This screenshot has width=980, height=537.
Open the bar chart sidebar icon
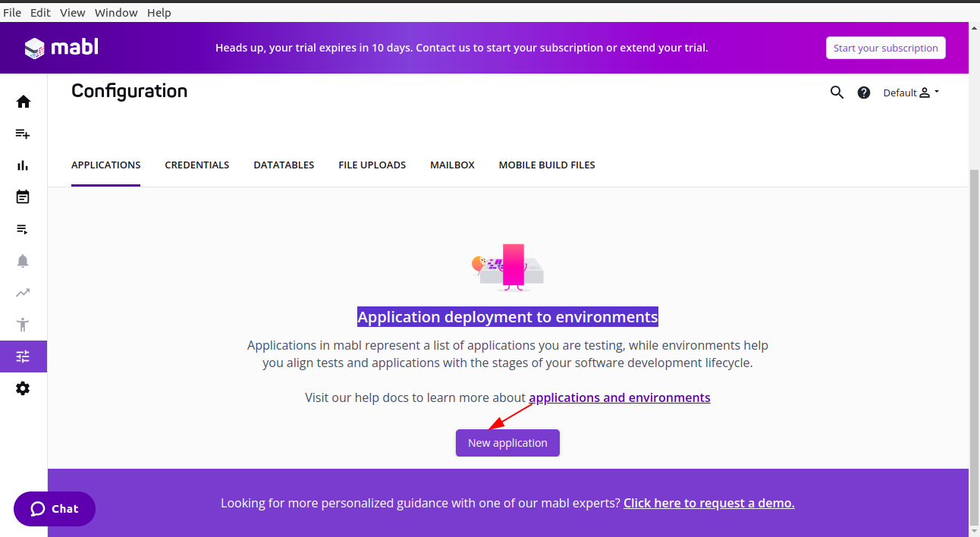(23, 165)
